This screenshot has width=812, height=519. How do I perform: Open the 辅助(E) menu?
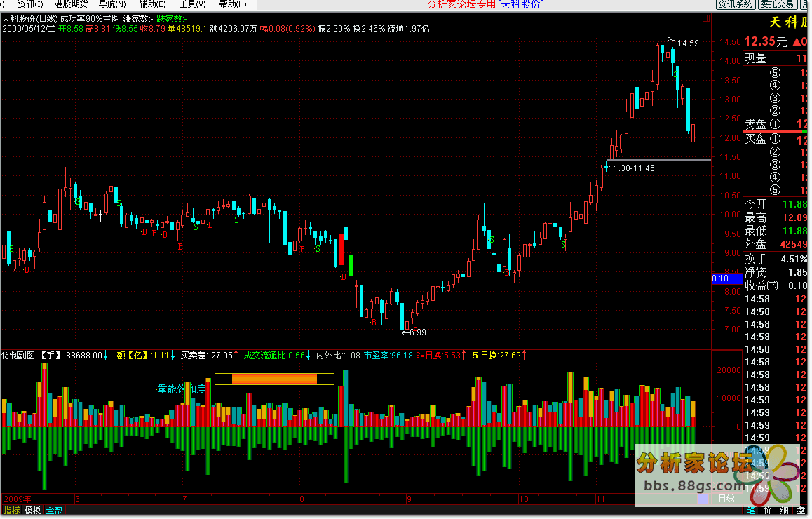coord(153,4)
